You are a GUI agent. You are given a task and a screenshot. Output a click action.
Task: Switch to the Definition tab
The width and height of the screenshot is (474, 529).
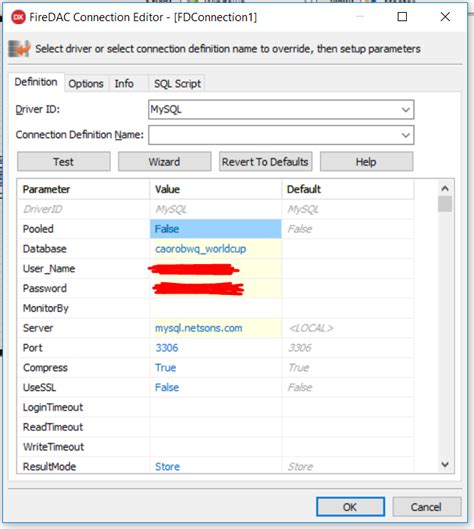pyautogui.click(x=36, y=82)
